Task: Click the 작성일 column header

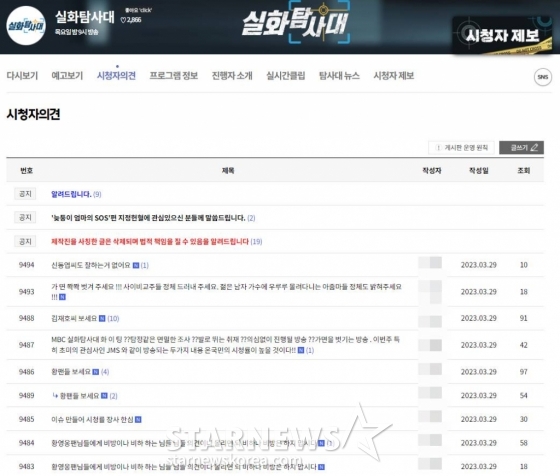Action: [479, 170]
